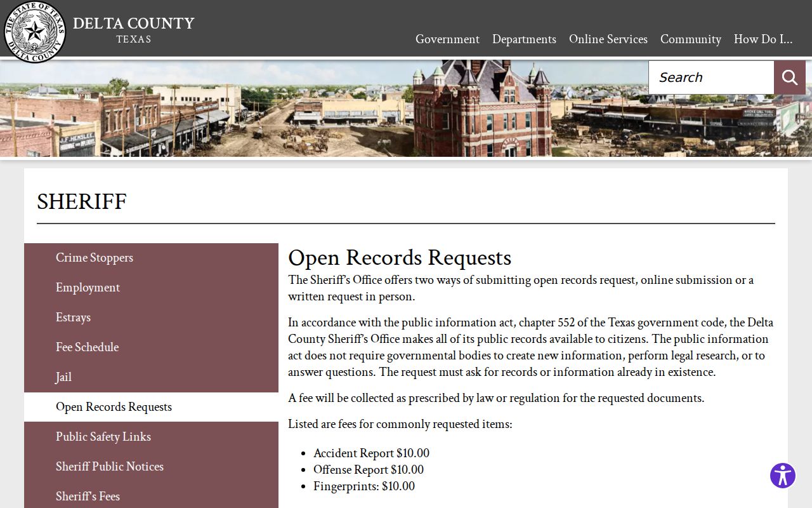Click the 'Accident Report $10.00' list item
812x508 pixels.
click(x=371, y=453)
